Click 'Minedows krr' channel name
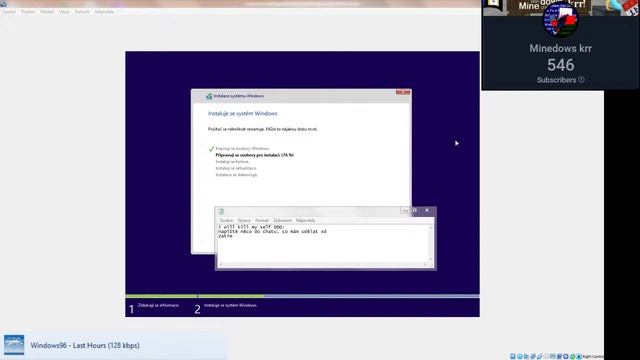Screen dimensions: 640x360 click(x=560, y=48)
